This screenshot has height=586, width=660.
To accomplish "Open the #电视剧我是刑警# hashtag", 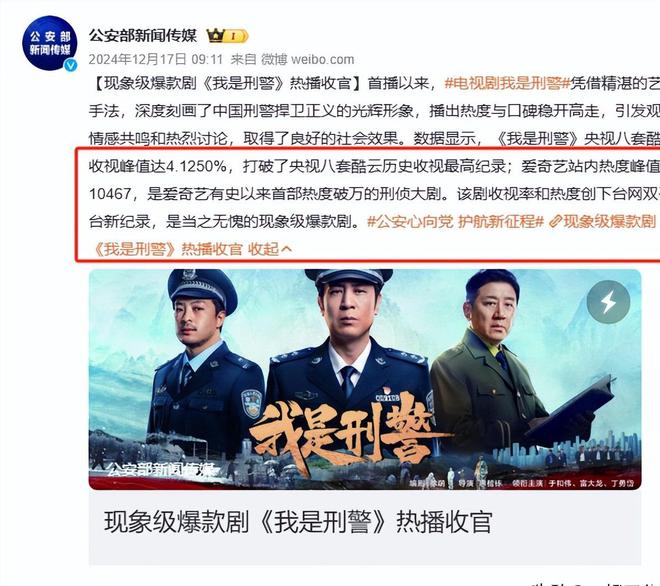I will 507,83.
